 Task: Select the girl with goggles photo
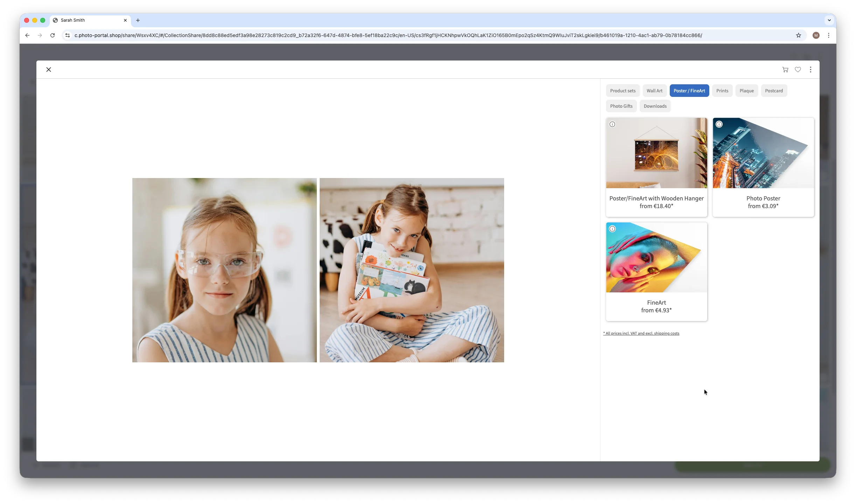coord(224,270)
